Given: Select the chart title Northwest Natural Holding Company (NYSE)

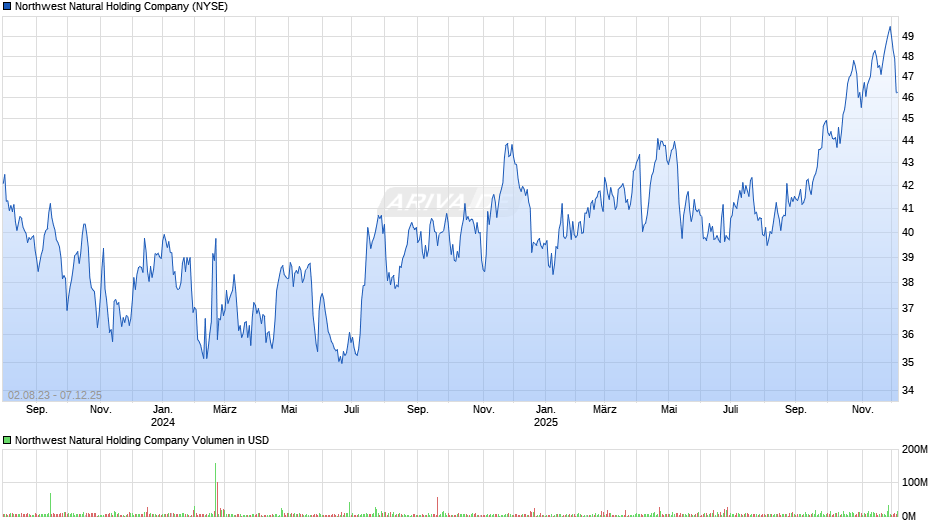Looking at the screenshot, I should (x=121, y=7).
